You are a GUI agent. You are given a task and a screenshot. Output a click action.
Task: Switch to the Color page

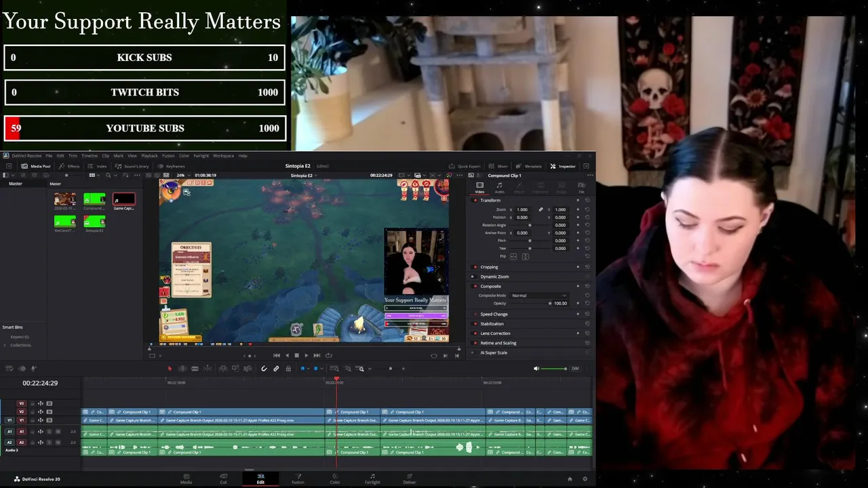(335, 479)
